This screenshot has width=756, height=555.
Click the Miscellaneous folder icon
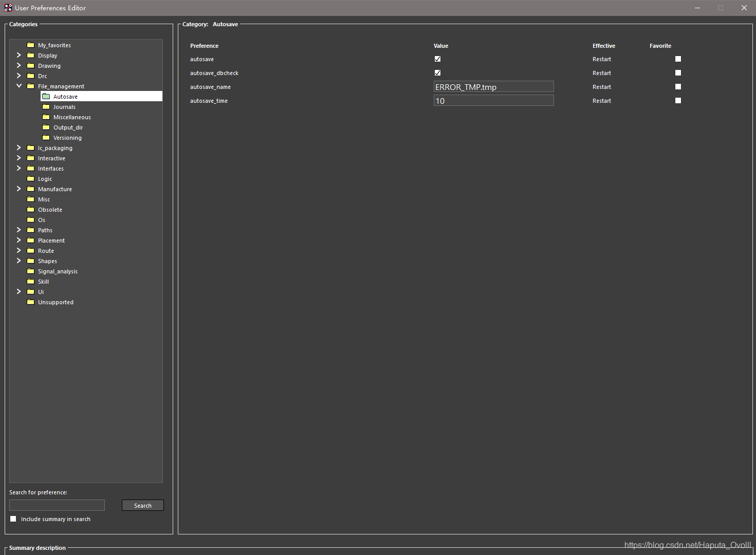tap(46, 117)
